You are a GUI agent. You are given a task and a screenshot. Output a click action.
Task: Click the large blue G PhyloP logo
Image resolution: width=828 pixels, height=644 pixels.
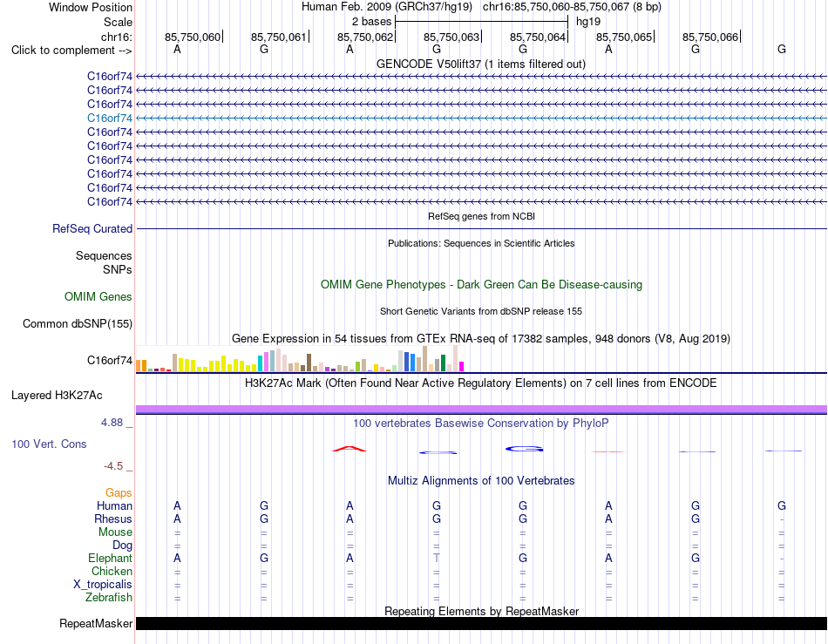pyautogui.click(x=524, y=449)
